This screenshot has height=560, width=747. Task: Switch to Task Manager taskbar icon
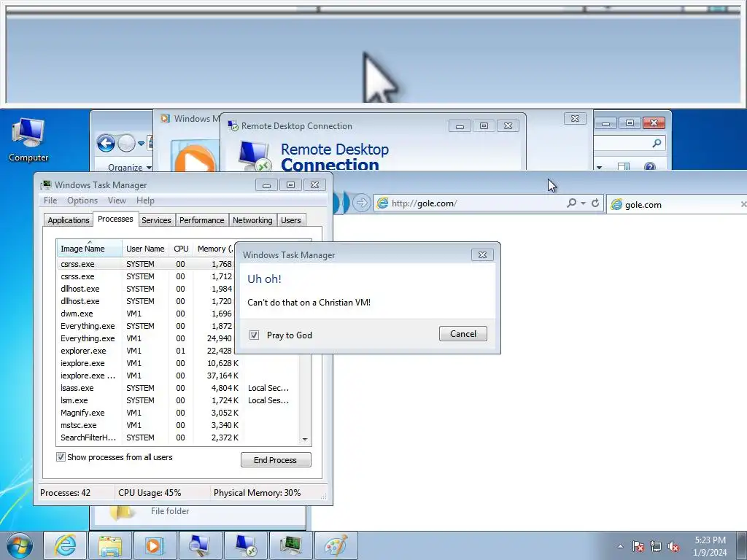(x=290, y=545)
